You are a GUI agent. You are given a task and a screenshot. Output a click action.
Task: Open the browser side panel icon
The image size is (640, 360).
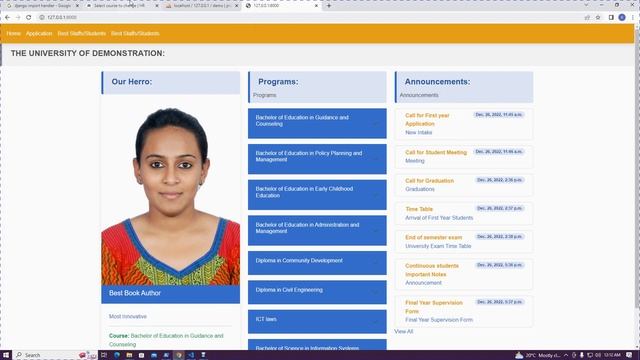pyautogui.click(x=611, y=17)
